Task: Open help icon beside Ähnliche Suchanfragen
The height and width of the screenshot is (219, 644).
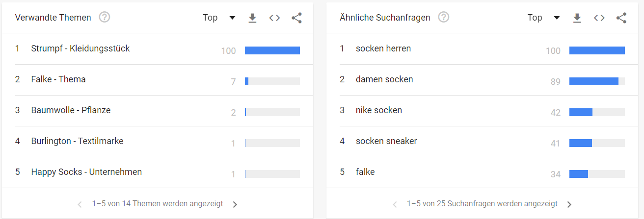Action: 444,18
